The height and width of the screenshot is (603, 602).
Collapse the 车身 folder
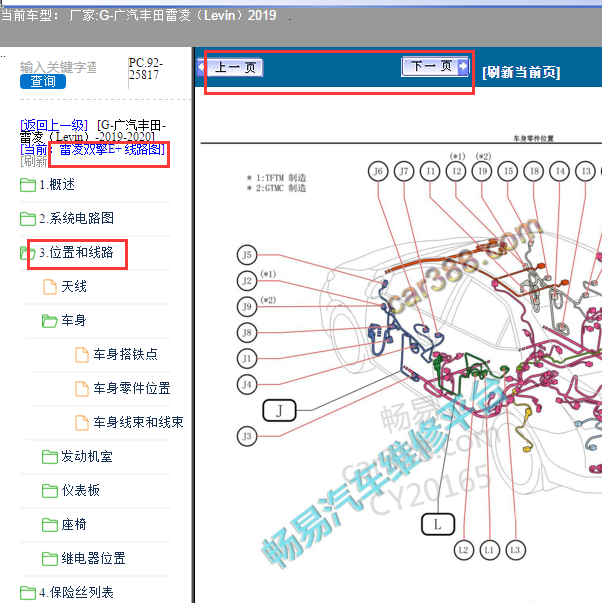pos(74,320)
